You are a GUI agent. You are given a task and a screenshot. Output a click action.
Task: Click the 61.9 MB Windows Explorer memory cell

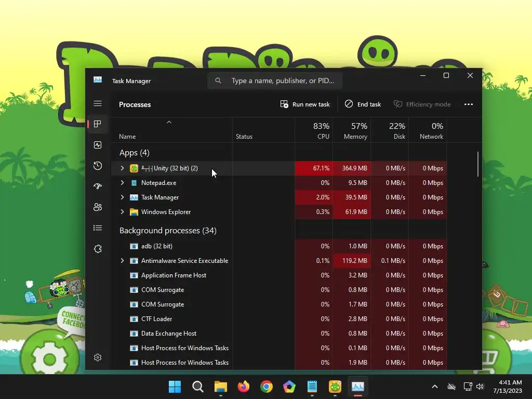point(352,212)
